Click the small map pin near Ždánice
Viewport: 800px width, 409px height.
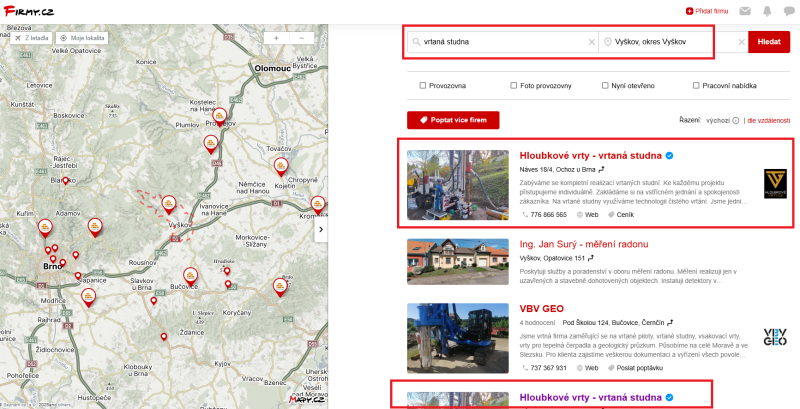click(x=164, y=337)
